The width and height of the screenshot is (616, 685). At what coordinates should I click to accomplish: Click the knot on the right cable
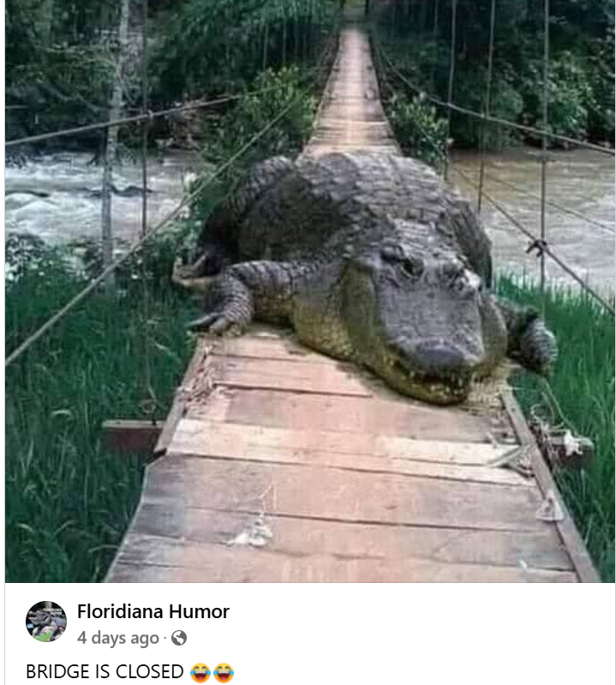click(x=537, y=247)
